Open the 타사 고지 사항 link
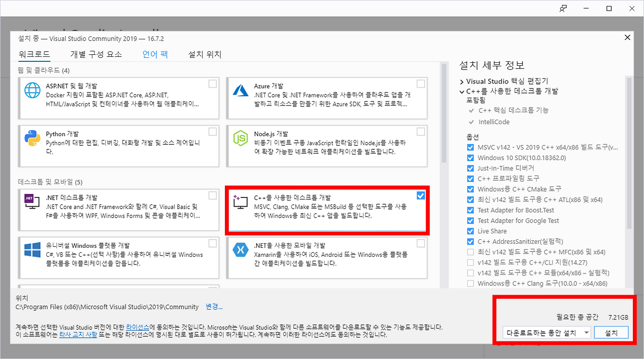644x359 pixels. (x=77, y=334)
